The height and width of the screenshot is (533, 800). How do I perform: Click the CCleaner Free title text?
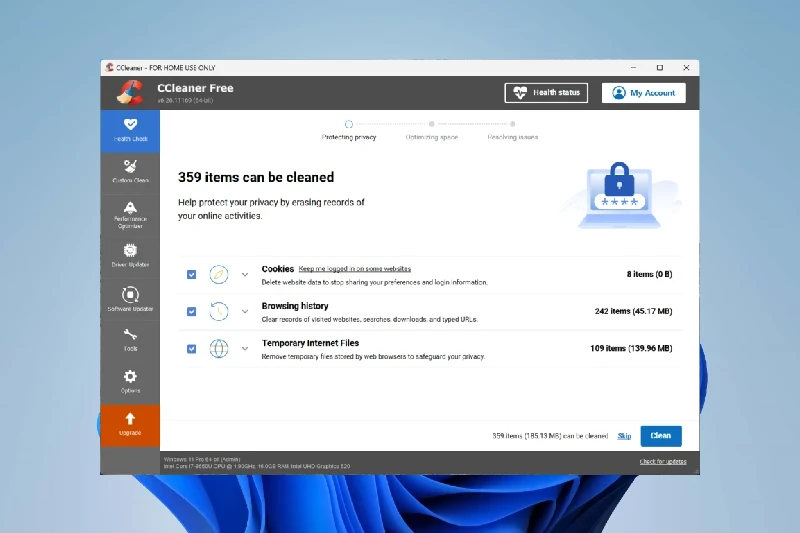pyautogui.click(x=195, y=88)
